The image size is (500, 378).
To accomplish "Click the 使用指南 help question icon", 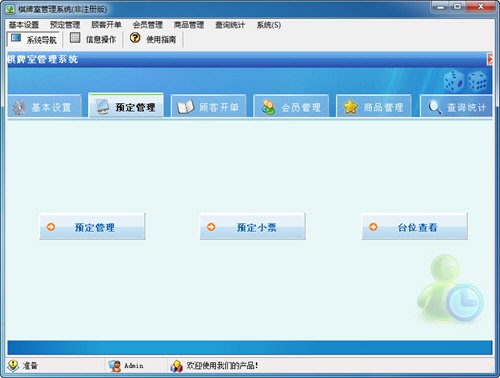I will [x=135, y=38].
